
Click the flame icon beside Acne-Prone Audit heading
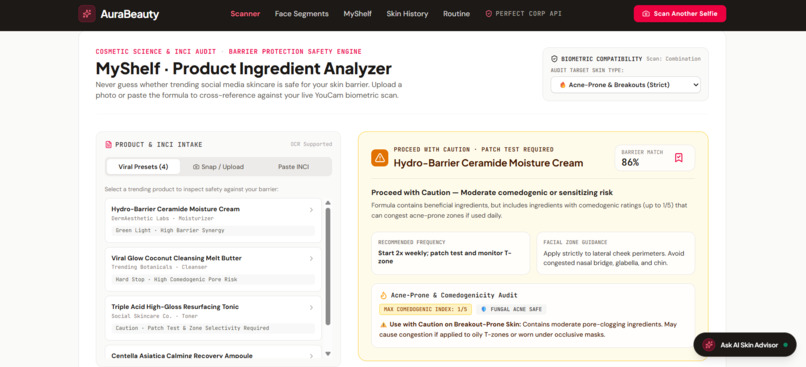(x=383, y=295)
